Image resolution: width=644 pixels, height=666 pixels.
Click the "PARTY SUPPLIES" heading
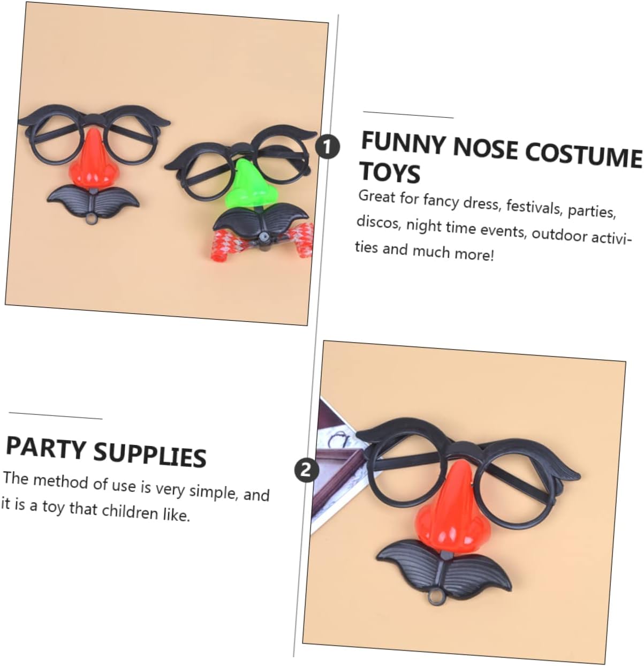click(x=106, y=452)
